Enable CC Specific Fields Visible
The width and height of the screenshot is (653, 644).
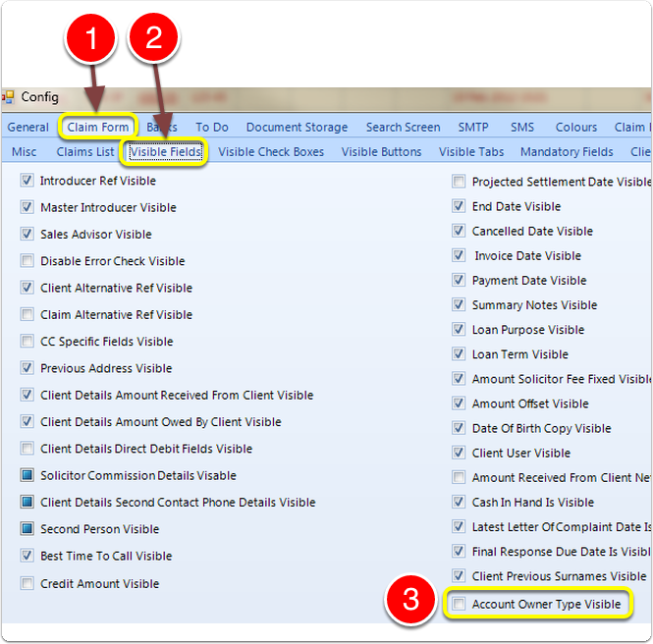coord(27,341)
